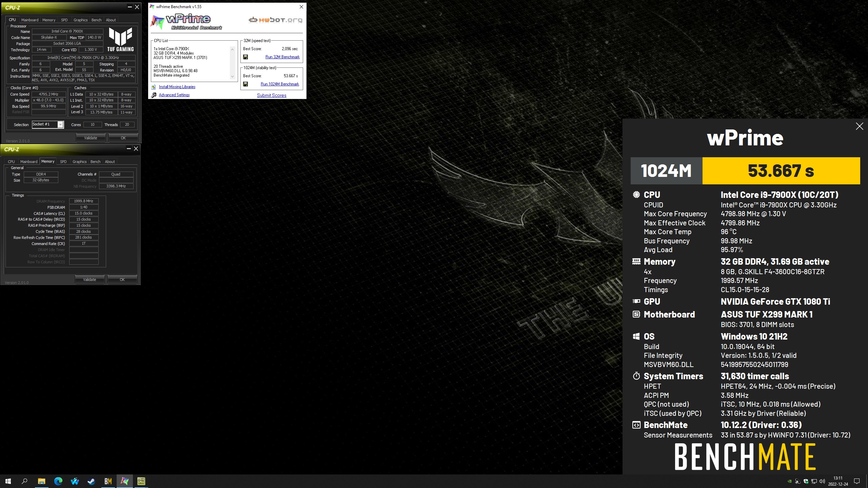Viewport: 868px width, 488px height.
Task: Click the CAS# Latency 15.0 clocks value
Action: pyautogui.click(x=84, y=213)
